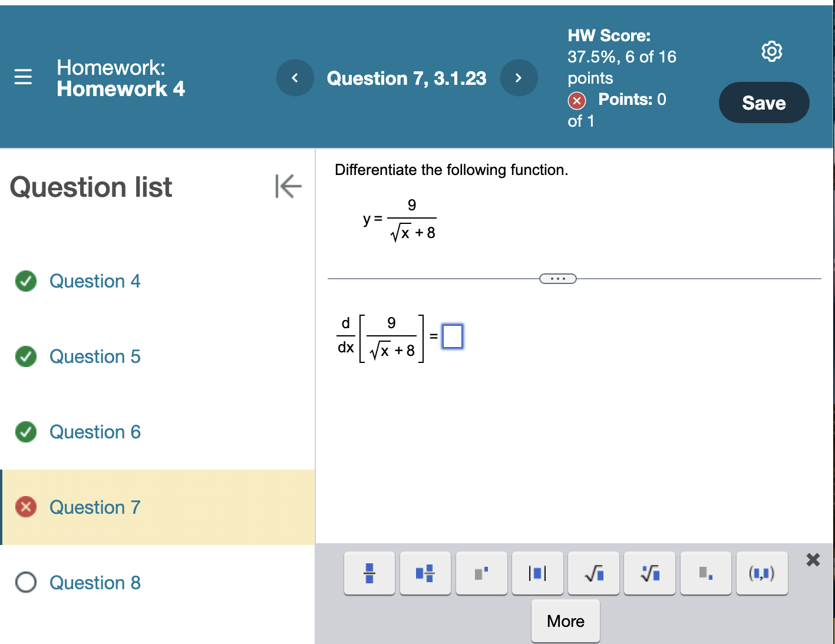Insert an nth root template
The height and width of the screenshot is (644, 835).
coord(649,573)
